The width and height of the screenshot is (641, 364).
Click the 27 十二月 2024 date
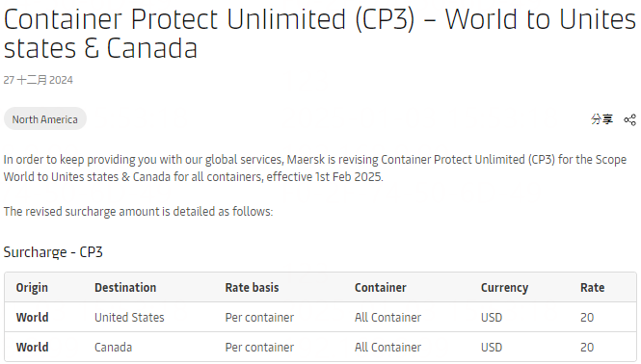point(38,80)
